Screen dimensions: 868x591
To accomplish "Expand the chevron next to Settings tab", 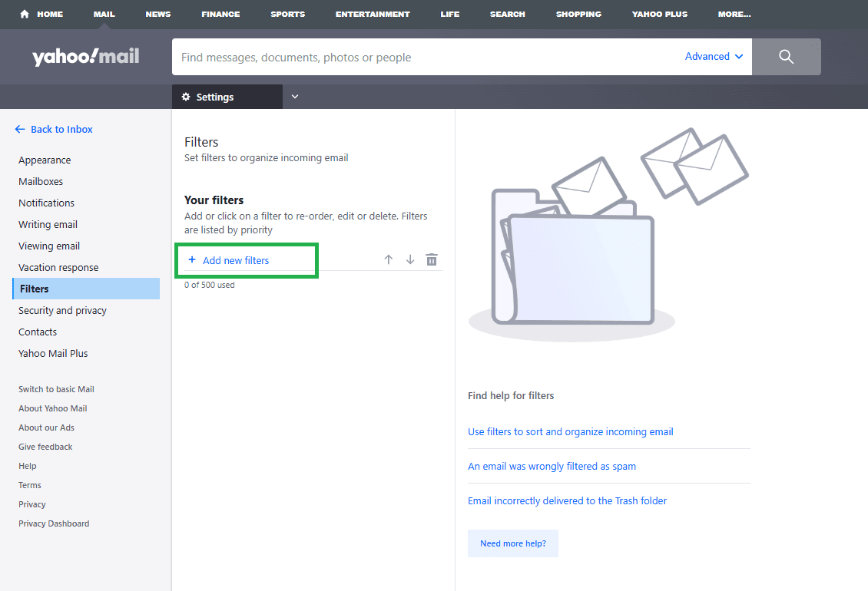I will [x=295, y=97].
